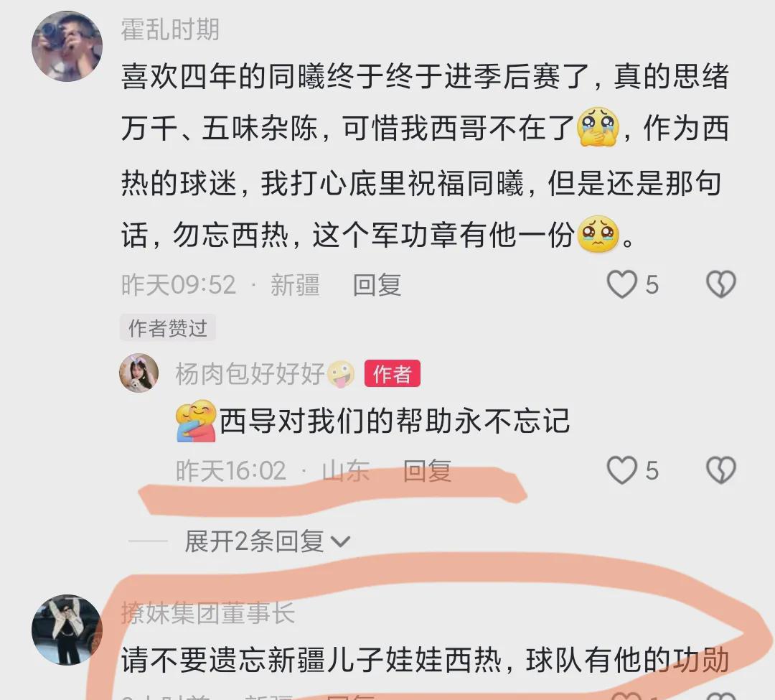
Task: Tap the hugging emoji in author's reply
Action: [197, 421]
